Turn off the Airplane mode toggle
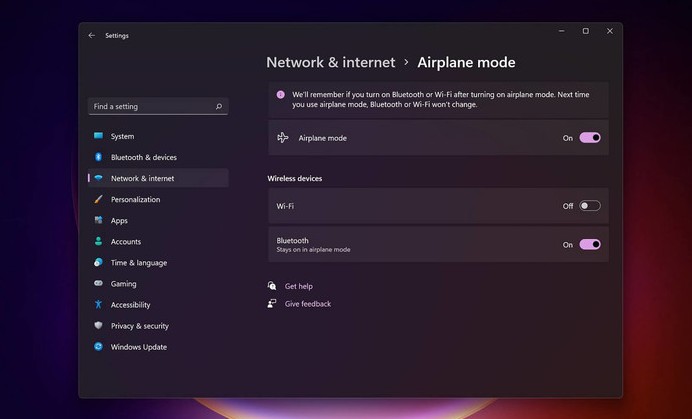This screenshot has width=692, height=419. [x=590, y=138]
